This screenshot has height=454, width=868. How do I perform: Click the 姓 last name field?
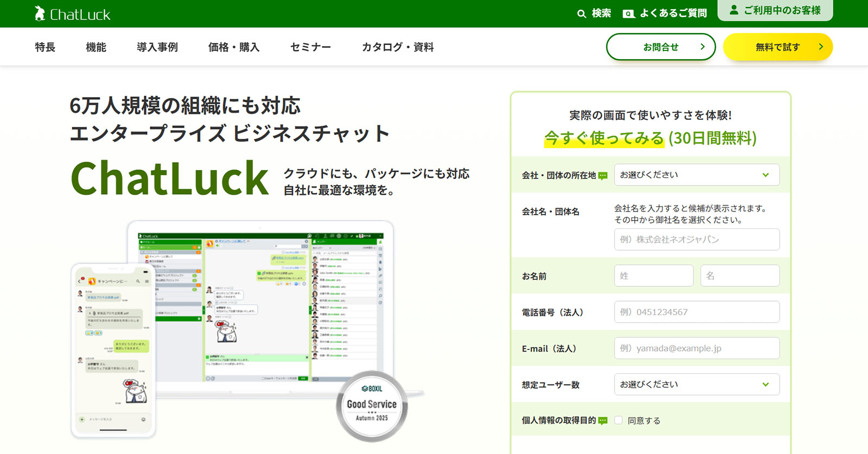[654, 276]
